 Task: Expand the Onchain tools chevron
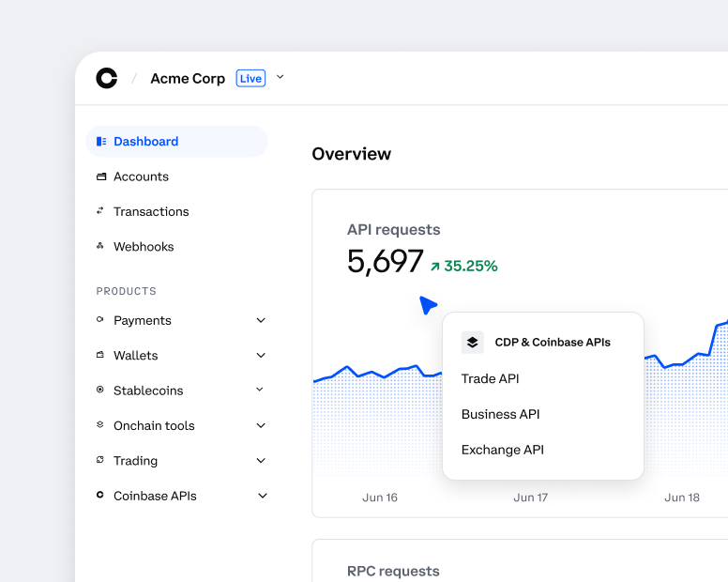click(x=261, y=425)
